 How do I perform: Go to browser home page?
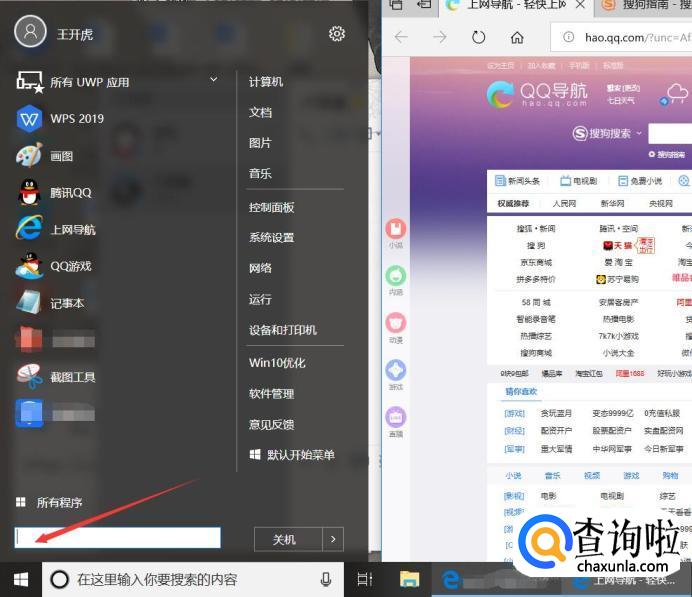tap(517, 38)
